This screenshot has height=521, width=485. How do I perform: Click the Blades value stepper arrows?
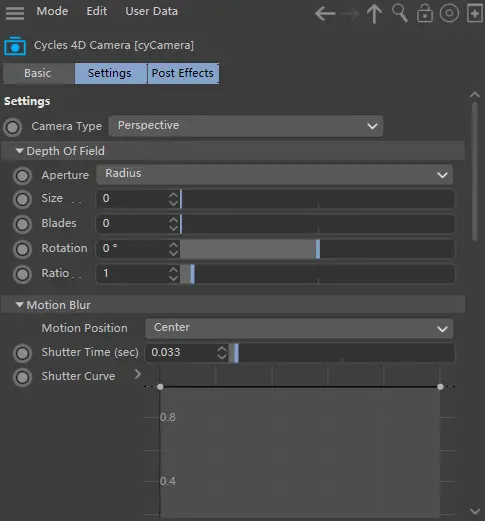(173, 224)
